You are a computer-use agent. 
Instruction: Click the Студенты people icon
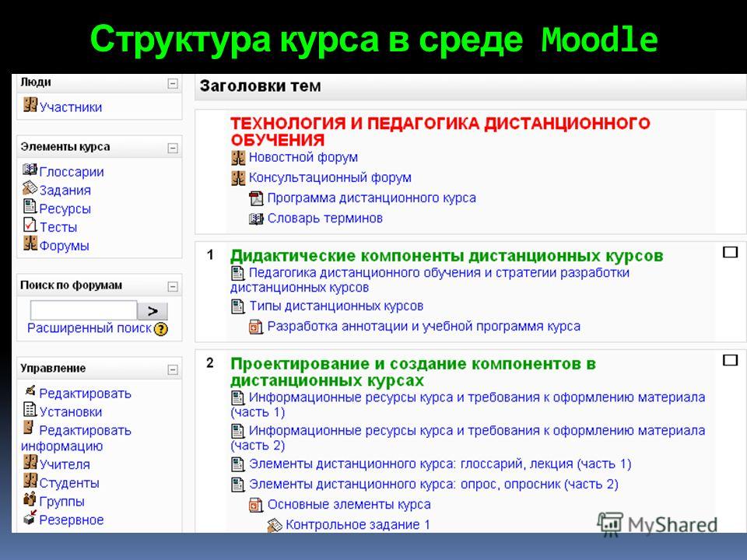click(x=30, y=481)
